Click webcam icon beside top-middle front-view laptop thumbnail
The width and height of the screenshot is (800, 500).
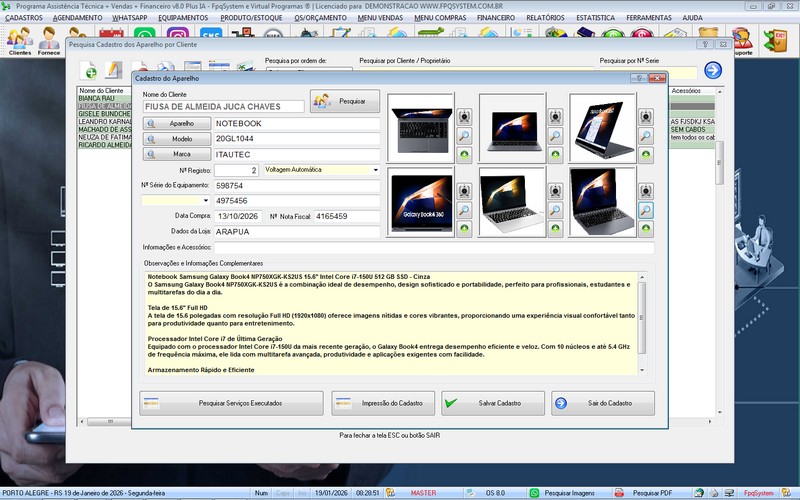[555, 117]
